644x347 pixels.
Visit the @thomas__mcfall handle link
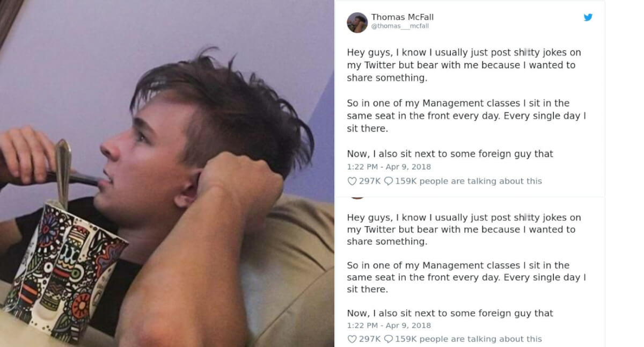click(x=400, y=26)
